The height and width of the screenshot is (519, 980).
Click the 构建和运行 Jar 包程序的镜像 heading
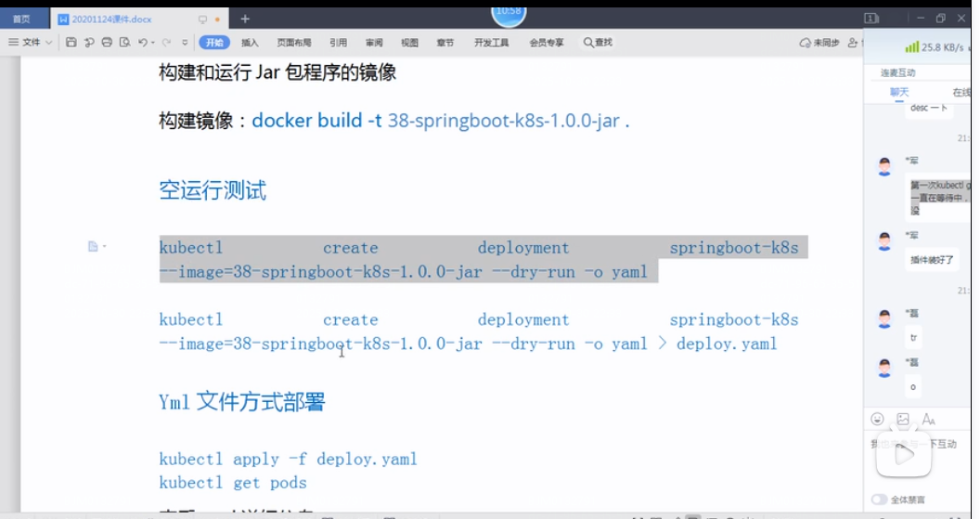coord(277,72)
